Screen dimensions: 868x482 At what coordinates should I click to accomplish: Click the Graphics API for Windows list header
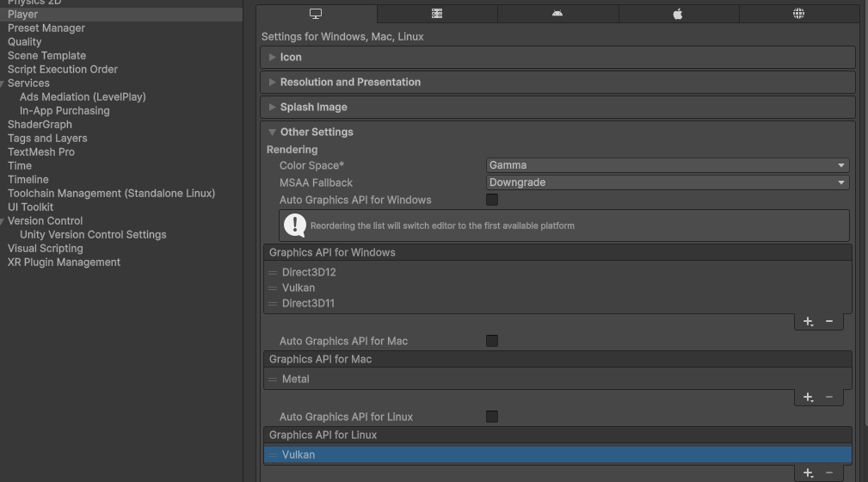[557, 253]
